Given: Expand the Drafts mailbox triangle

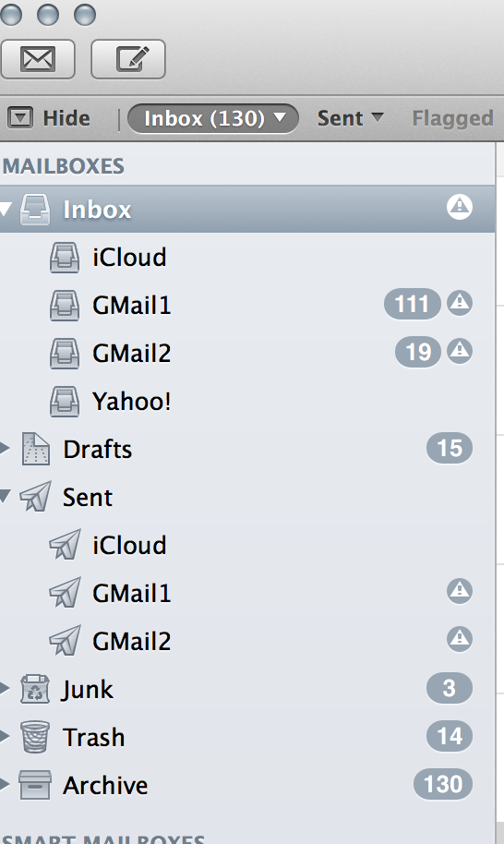Looking at the screenshot, I should [5, 448].
